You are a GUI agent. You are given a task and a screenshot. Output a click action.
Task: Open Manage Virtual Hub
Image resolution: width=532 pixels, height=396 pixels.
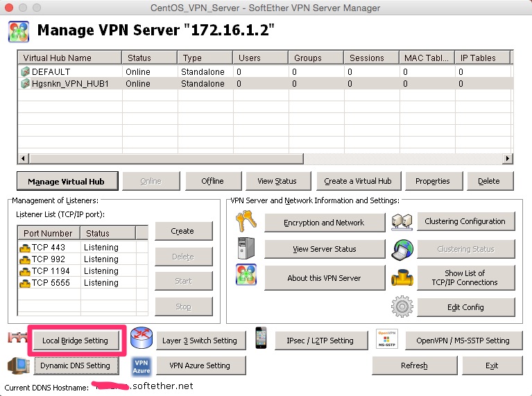tap(67, 181)
